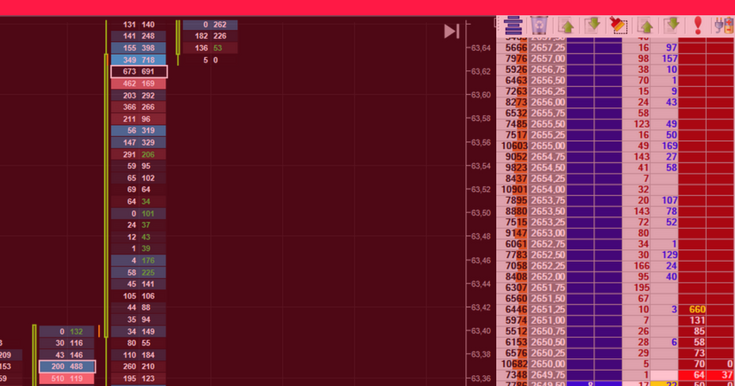Jump to latest bar with skip-forward button
735x386 pixels.
451,31
